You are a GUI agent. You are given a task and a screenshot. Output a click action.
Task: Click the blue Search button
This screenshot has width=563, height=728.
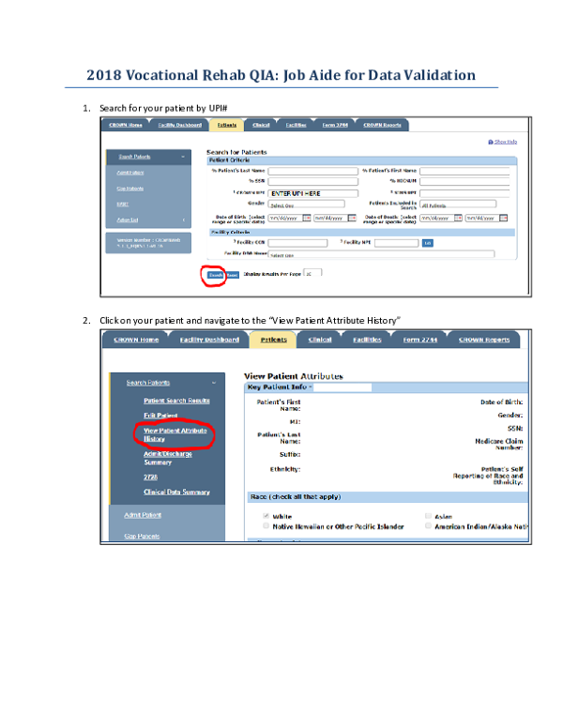pos(216,275)
